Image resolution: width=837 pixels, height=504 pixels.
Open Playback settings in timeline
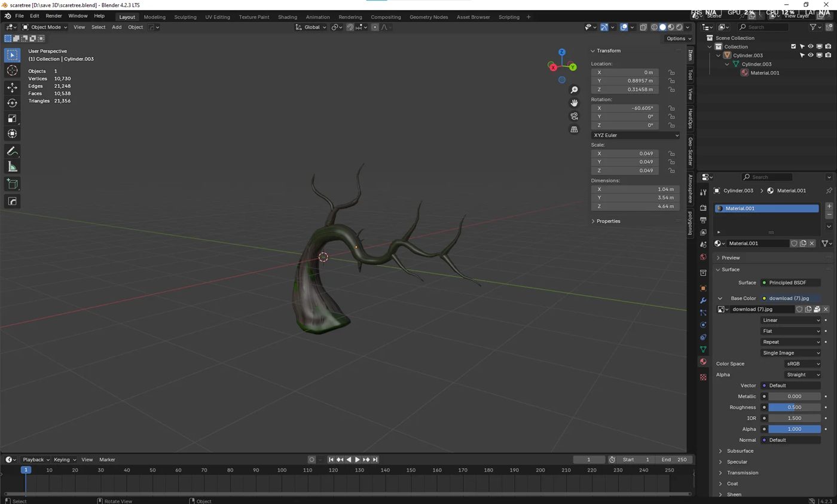pyautogui.click(x=35, y=460)
